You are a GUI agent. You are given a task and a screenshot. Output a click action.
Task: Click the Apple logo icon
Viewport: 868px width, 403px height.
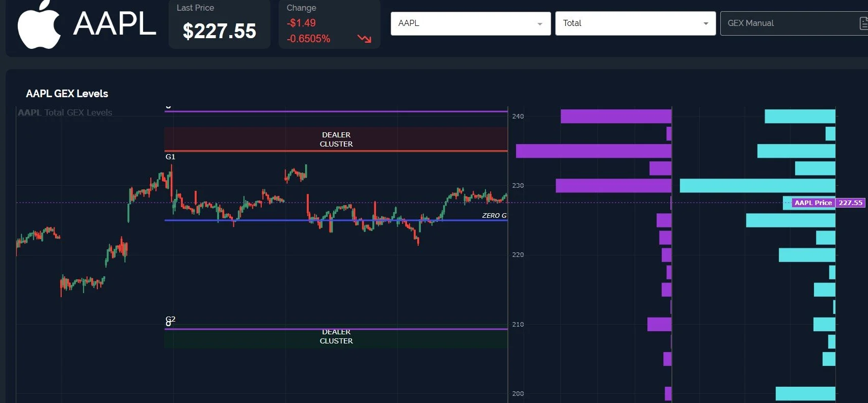pos(39,24)
